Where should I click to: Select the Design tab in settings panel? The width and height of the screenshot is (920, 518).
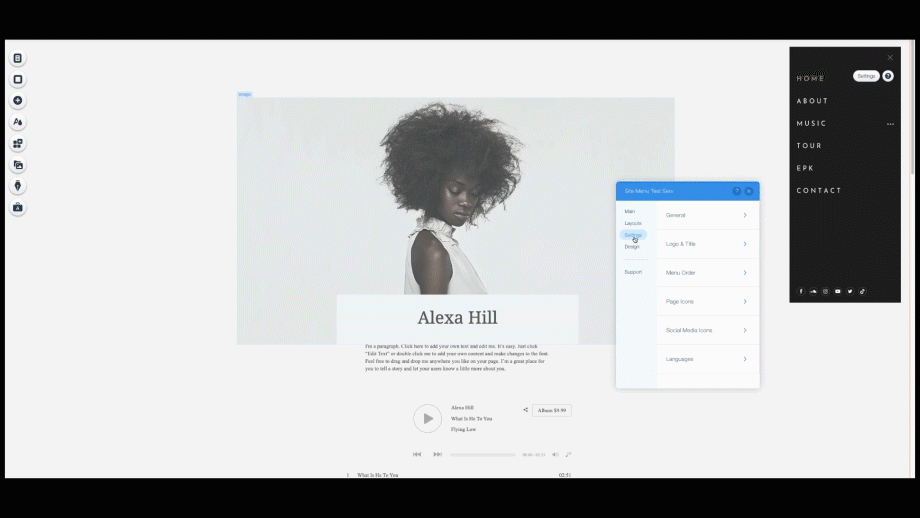(632, 246)
